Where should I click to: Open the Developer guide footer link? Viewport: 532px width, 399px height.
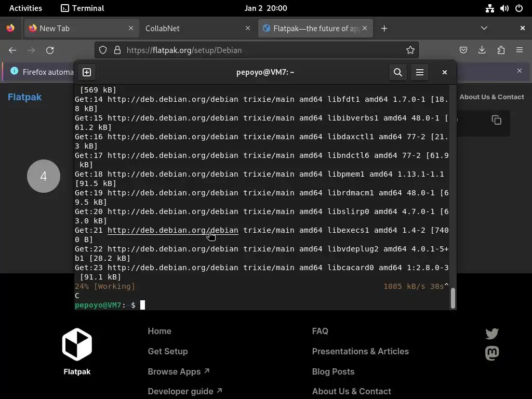(x=185, y=391)
